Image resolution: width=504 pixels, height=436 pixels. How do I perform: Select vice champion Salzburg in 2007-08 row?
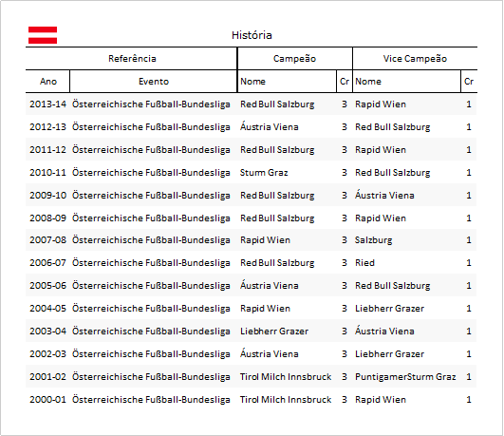[x=374, y=240]
